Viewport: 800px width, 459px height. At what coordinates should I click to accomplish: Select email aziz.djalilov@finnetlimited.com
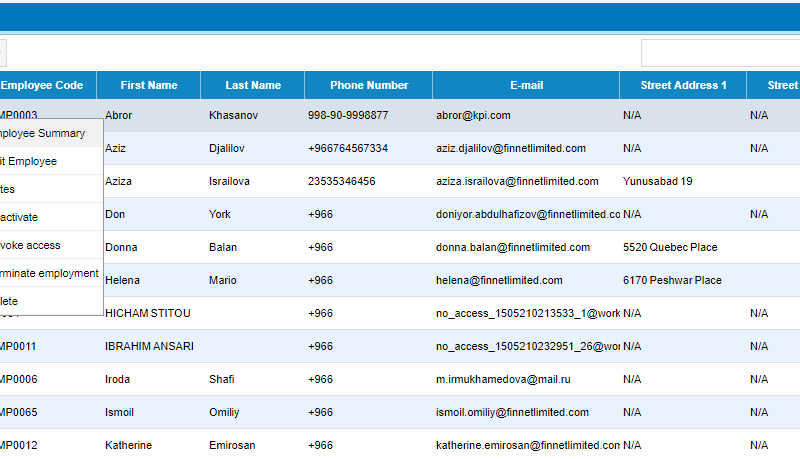point(511,148)
